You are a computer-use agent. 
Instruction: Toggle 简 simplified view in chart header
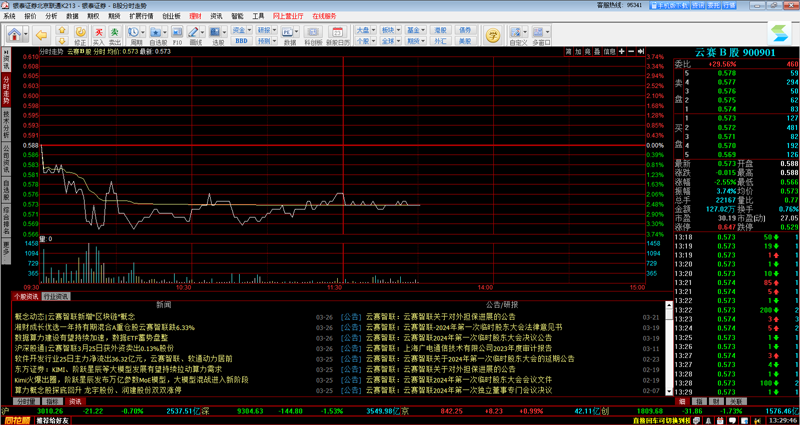tap(568, 52)
